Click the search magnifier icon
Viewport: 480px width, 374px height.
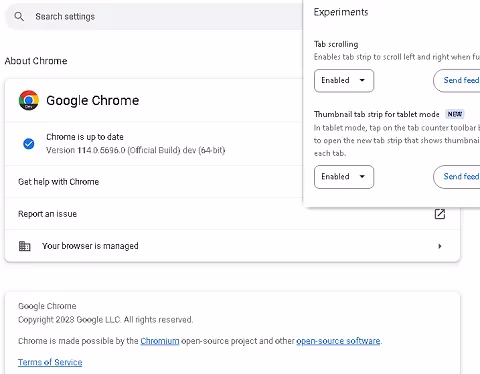(x=19, y=16)
